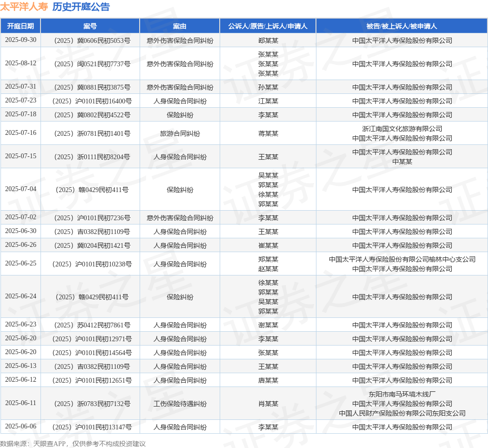Click defendant 中某某
The image size is (488, 448).
tap(402, 162)
